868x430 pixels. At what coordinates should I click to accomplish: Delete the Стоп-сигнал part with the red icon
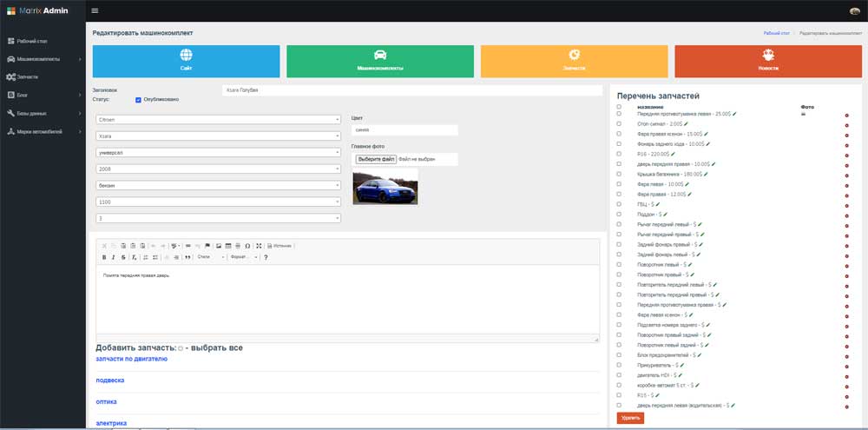click(x=846, y=126)
